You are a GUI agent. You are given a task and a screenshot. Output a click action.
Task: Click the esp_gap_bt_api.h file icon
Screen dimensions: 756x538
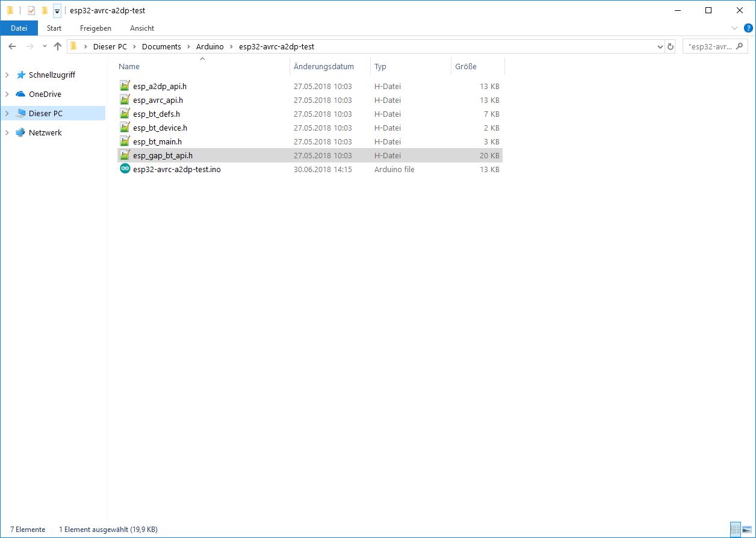click(125, 155)
